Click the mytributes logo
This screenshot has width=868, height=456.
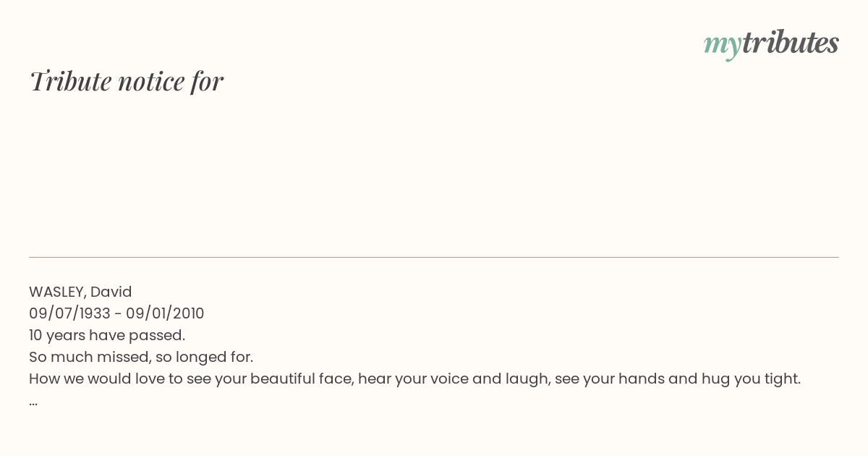[771, 44]
